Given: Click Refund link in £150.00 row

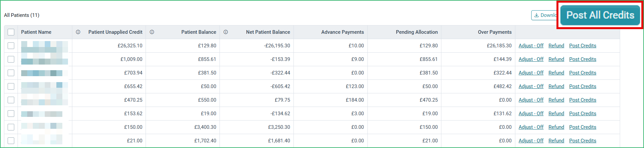Looking at the screenshot, I should point(556,127).
